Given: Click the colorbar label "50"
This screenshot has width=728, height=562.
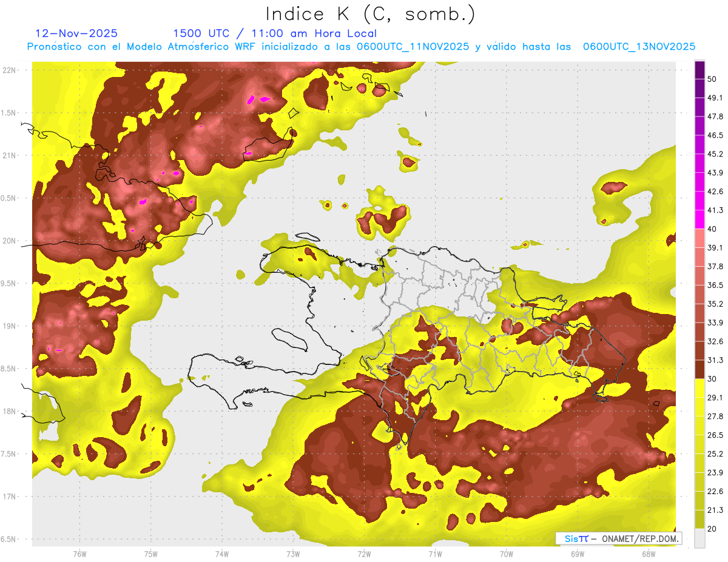Looking at the screenshot, I should click(x=712, y=79).
